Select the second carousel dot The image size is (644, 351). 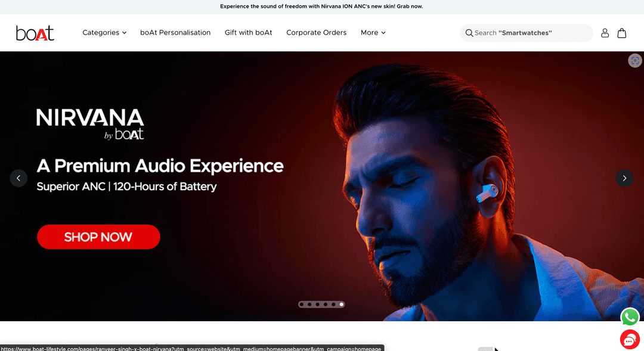(309, 305)
